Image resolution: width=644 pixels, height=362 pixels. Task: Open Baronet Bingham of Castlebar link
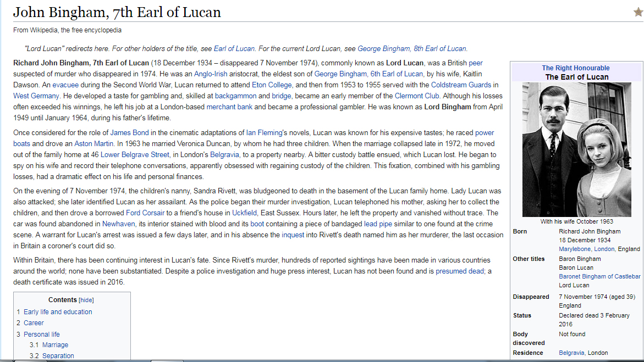pyautogui.click(x=599, y=276)
